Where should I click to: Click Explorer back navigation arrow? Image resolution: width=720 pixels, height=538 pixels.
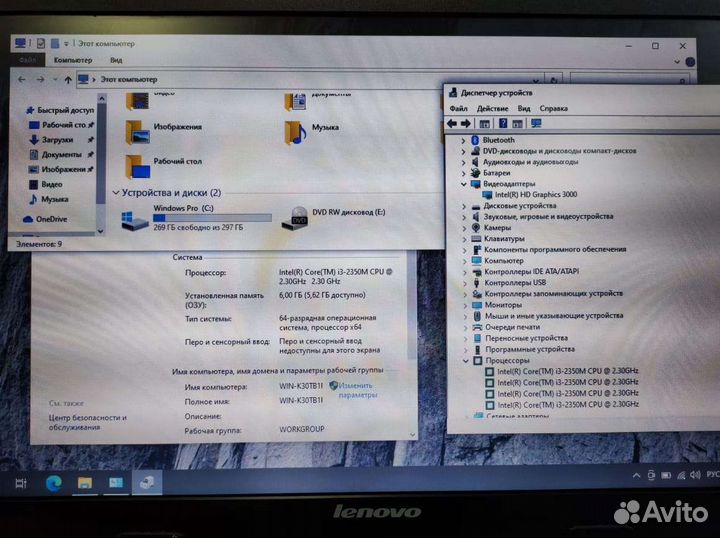point(22,79)
